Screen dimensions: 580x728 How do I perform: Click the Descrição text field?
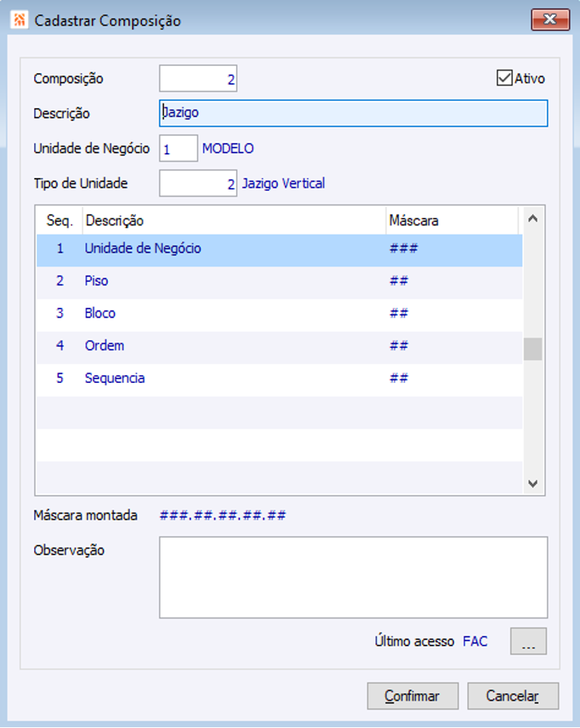(x=353, y=113)
